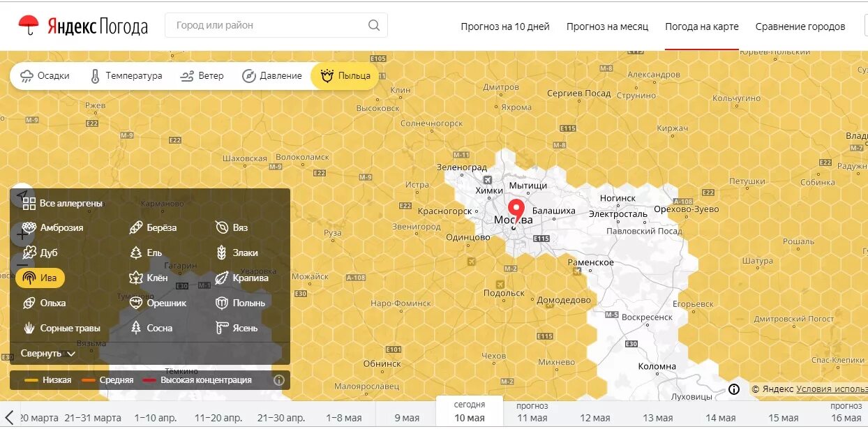Collapse allergen panel via Свернуть
The width and height of the screenshot is (868, 429).
pyautogui.click(x=48, y=354)
